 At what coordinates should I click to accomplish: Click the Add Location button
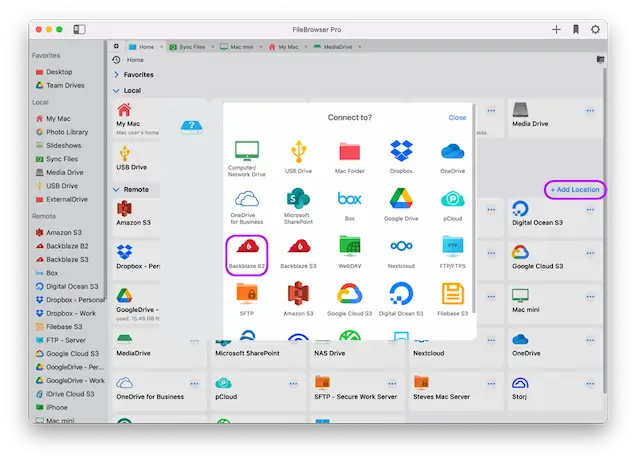pos(575,189)
